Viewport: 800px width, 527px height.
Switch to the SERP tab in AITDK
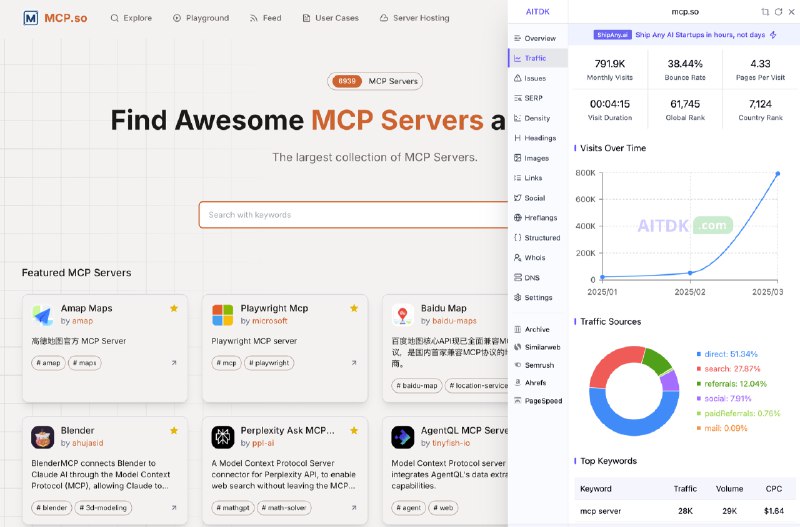tap(529, 98)
